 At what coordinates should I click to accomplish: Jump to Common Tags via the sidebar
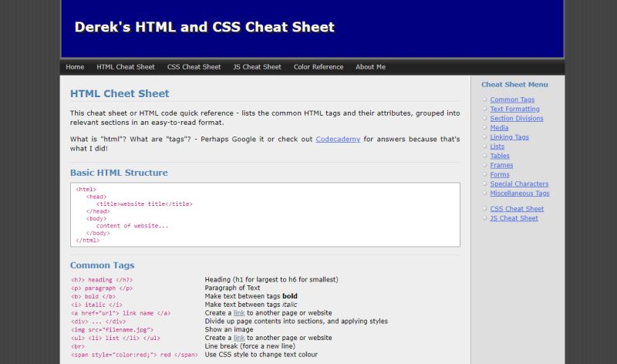[x=512, y=99]
